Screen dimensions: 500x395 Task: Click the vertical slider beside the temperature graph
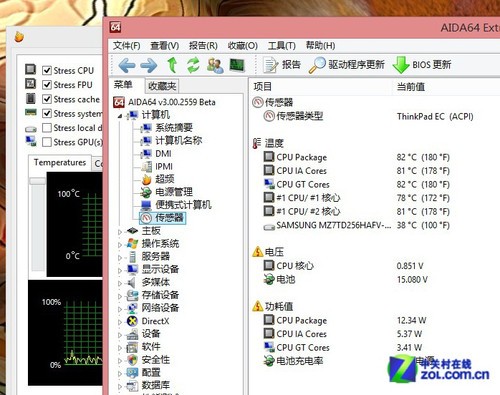pyautogui.click(x=38, y=224)
